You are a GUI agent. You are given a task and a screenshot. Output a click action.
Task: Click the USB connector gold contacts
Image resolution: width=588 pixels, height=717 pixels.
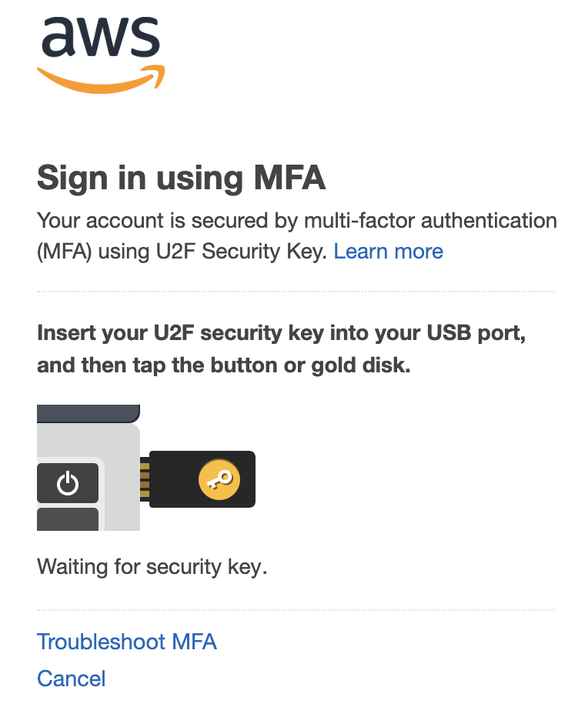click(x=144, y=479)
